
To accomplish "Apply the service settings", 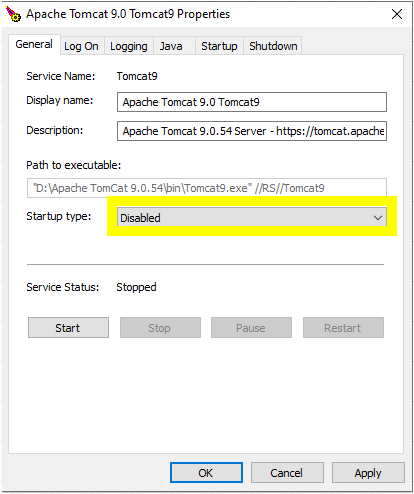I will (368, 473).
